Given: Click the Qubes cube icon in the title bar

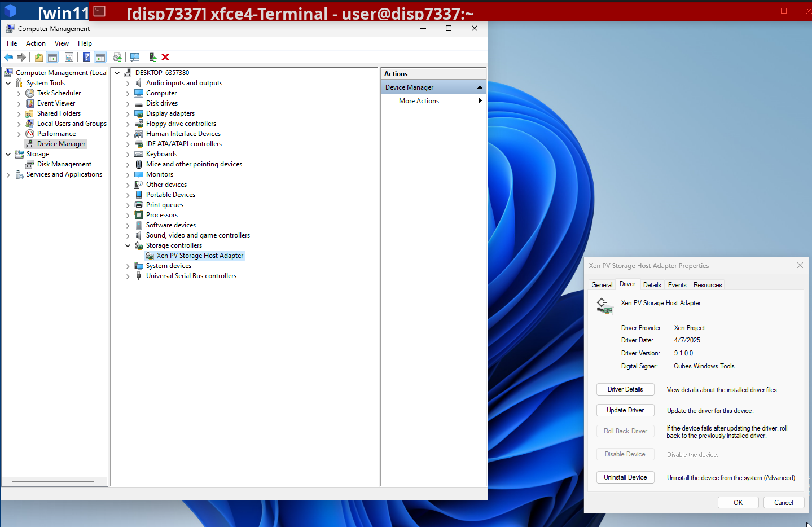Looking at the screenshot, I should coord(10,10).
